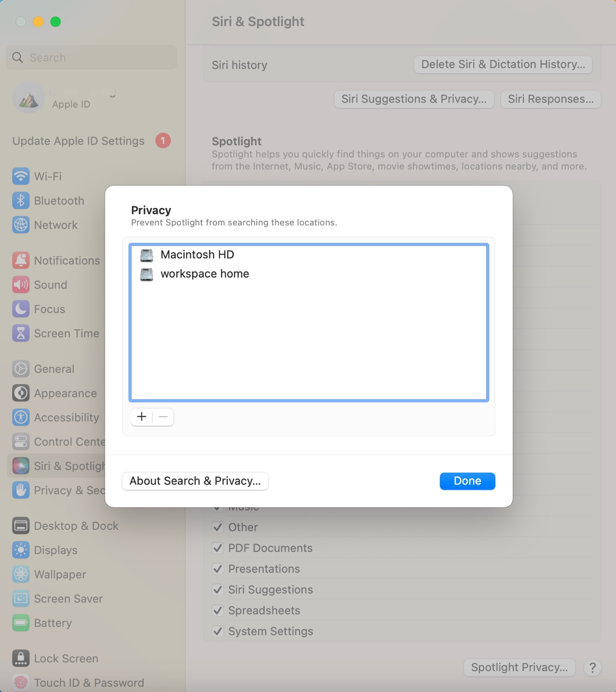Click the Sound speaker icon
616x692 pixels.
tap(21, 284)
